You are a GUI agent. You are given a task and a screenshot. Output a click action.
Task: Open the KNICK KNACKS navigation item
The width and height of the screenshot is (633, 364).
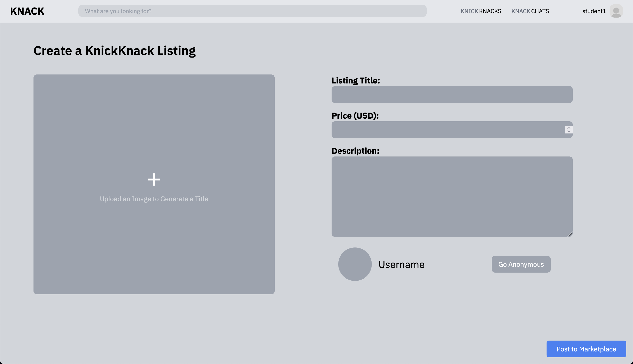(x=481, y=11)
